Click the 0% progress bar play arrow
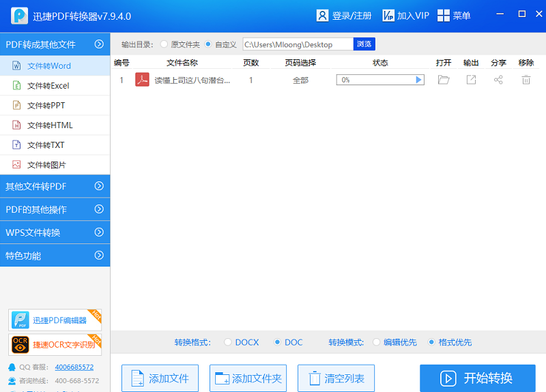The height and width of the screenshot is (392, 546). click(x=419, y=80)
